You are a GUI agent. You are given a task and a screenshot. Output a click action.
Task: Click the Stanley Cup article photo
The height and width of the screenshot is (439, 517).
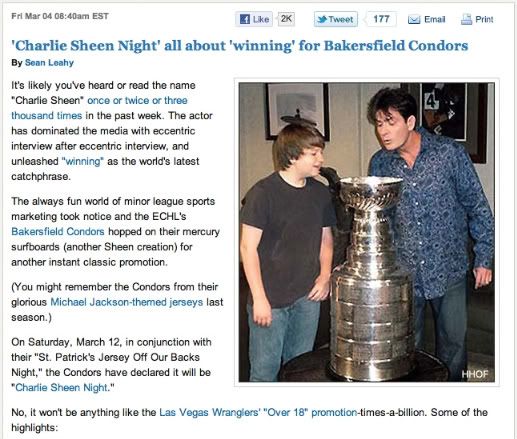367,232
